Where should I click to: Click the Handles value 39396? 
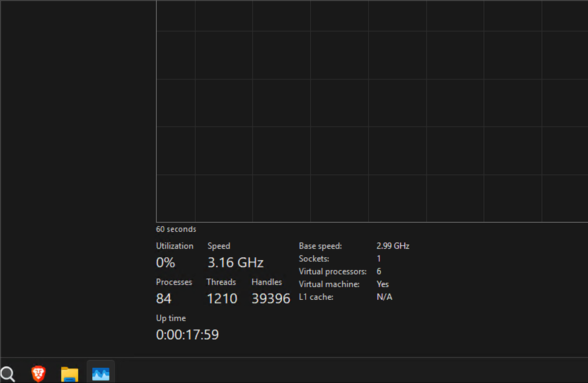(x=271, y=298)
